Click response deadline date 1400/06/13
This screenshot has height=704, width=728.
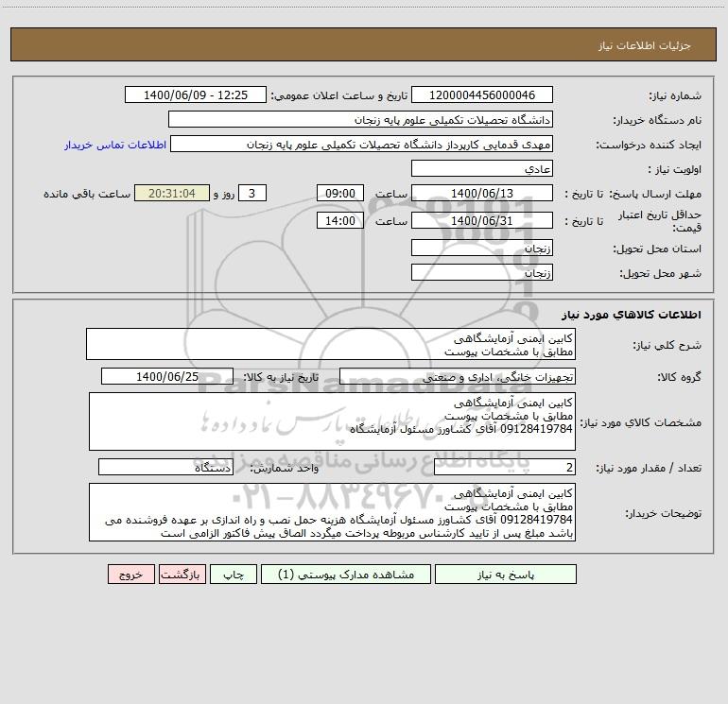482,193
